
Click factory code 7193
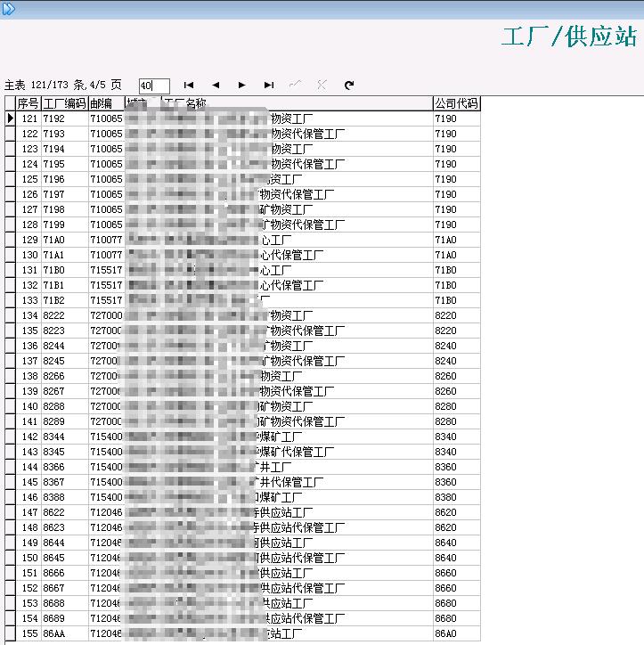(53, 134)
